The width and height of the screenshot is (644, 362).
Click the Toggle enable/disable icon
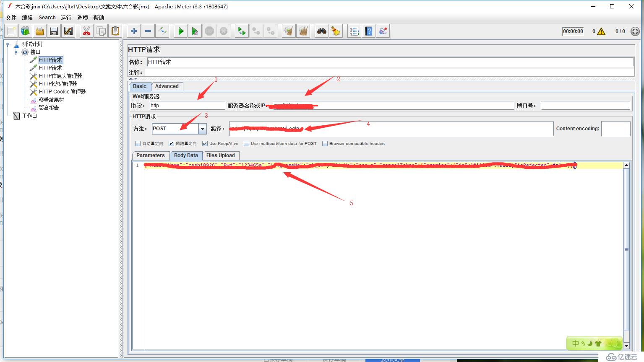click(x=162, y=31)
